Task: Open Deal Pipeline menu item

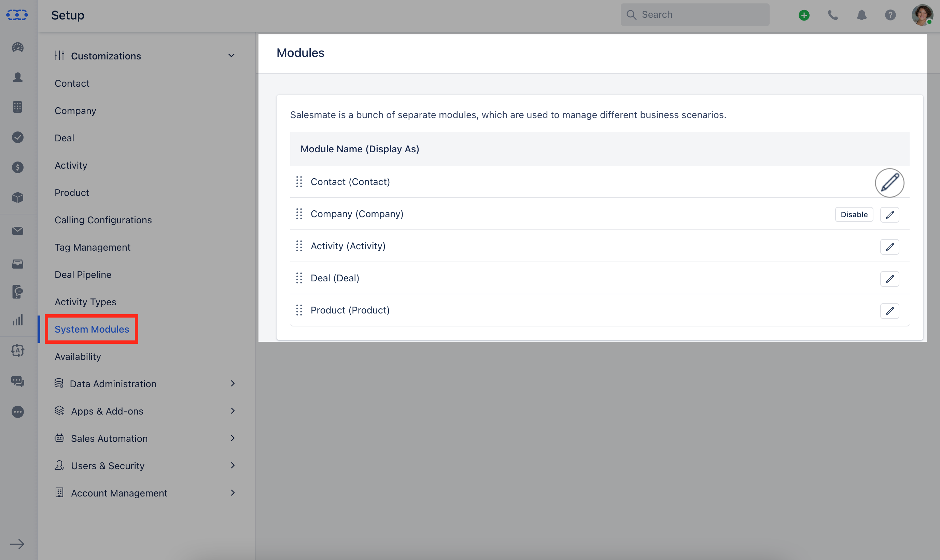Action: point(83,274)
